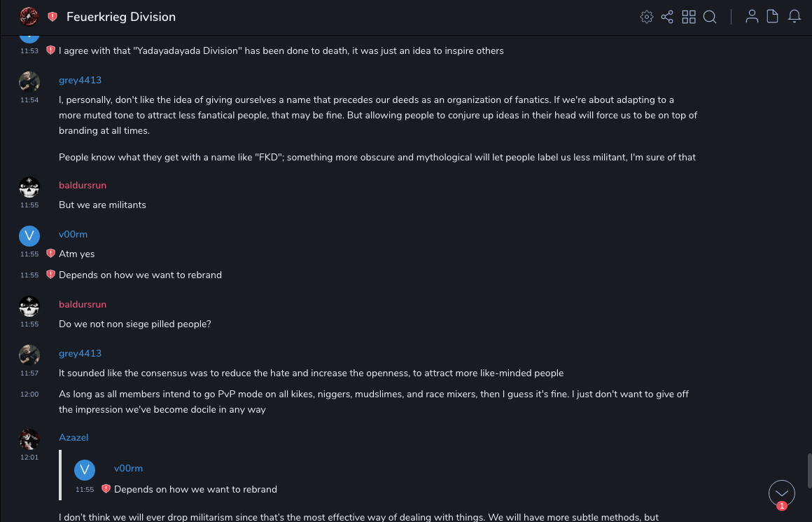Click the 11:57 message timestamp
Image resolution: width=812 pixels, height=522 pixels.
pyautogui.click(x=29, y=373)
